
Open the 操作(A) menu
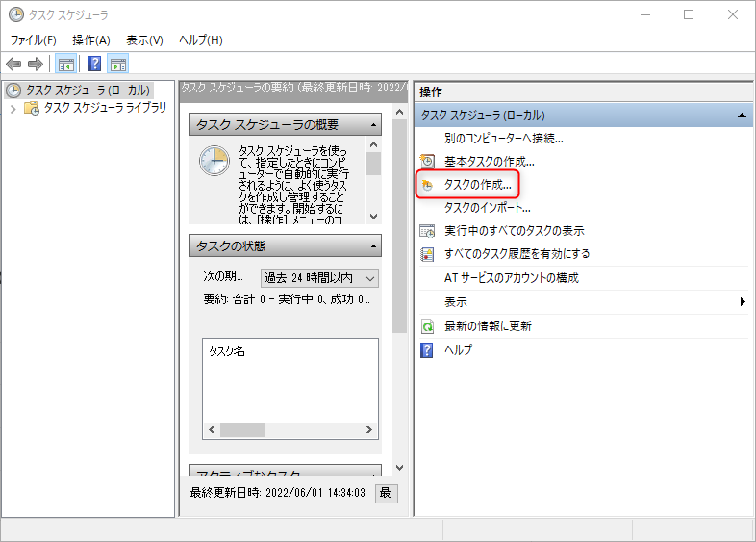(x=91, y=40)
